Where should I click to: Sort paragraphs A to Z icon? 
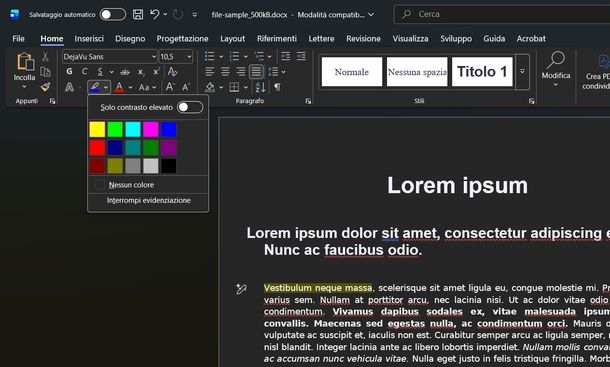pyautogui.click(x=260, y=87)
